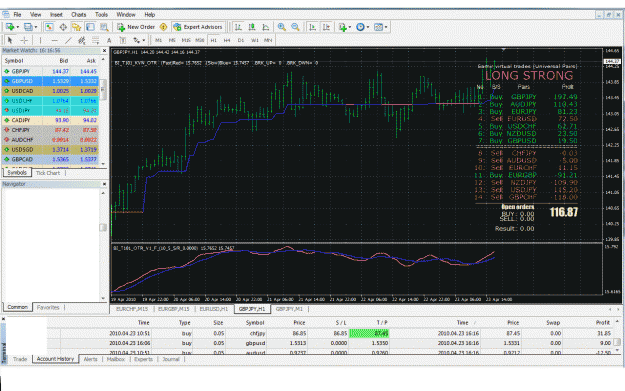625x391 pixels.
Task: Switch to Journal tab in Terminal
Action: (x=171, y=359)
